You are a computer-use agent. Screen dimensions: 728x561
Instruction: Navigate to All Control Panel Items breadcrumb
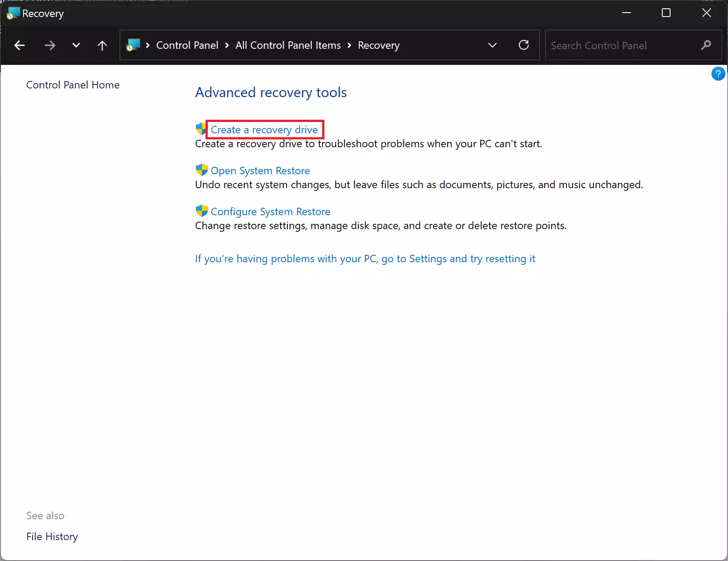[x=288, y=45]
